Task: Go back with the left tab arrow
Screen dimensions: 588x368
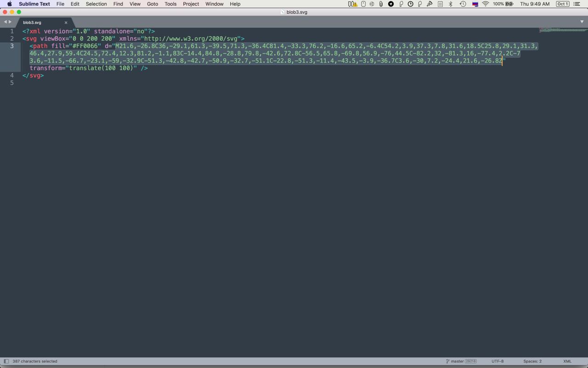Action: tap(5, 22)
